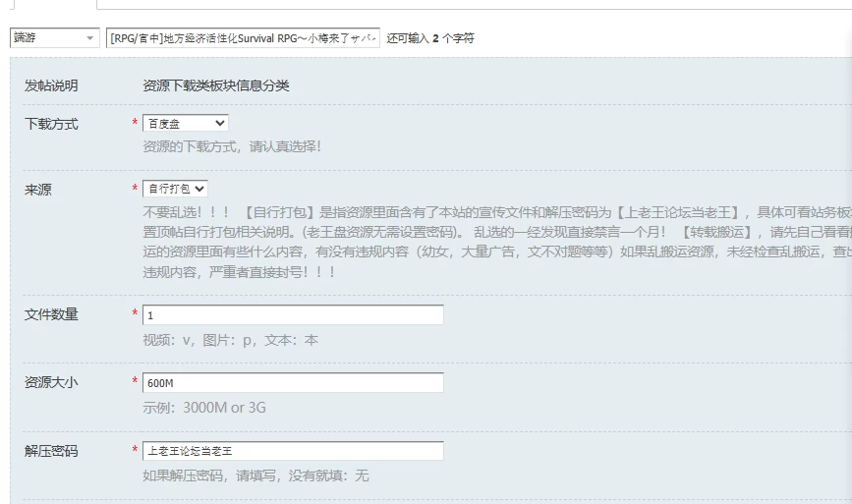Open the 来源 自行打包 dropdown
The height and width of the screenshot is (504, 852).
pos(175,189)
